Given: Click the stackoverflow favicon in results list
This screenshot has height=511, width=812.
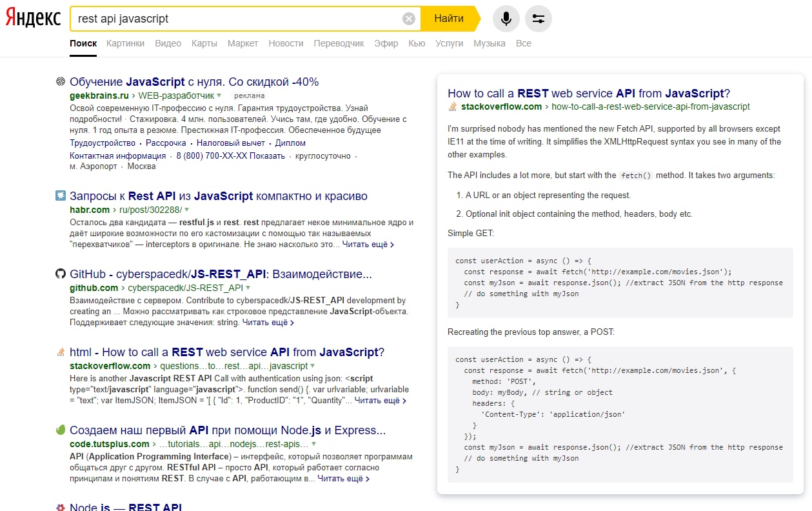Looking at the screenshot, I should [61, 352].
